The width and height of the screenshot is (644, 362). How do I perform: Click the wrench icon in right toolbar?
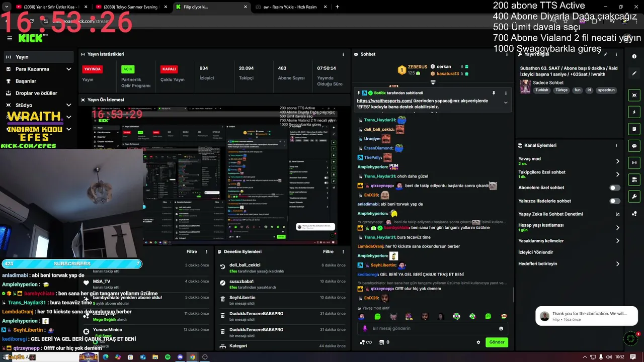point(634,197)
